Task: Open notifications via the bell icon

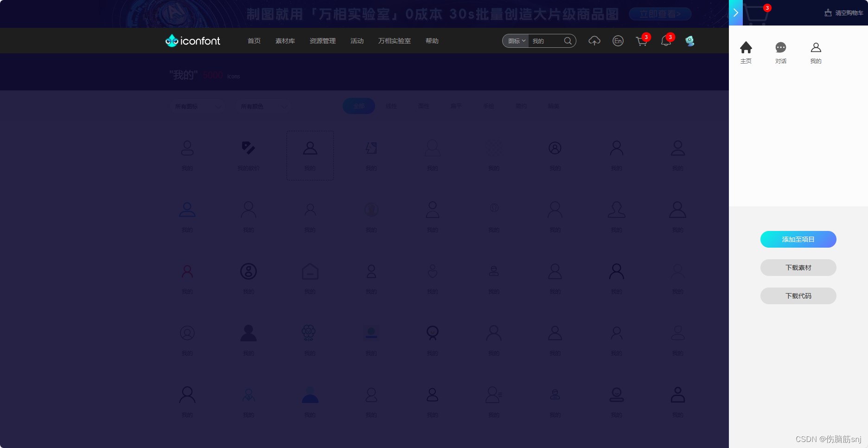Action: [666, 41]
